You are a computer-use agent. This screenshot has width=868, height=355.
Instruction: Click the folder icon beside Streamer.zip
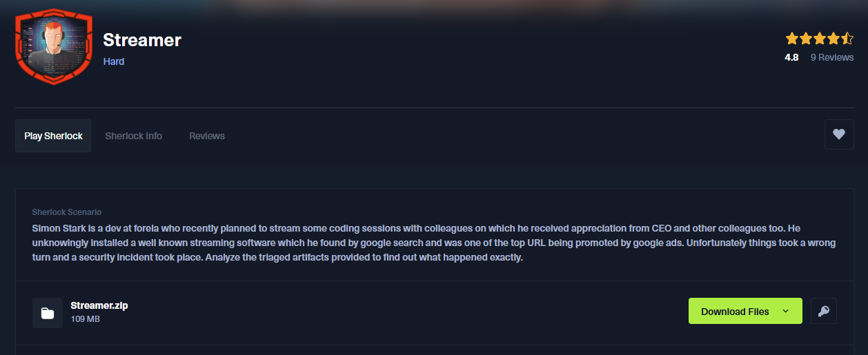pos(48,313)
